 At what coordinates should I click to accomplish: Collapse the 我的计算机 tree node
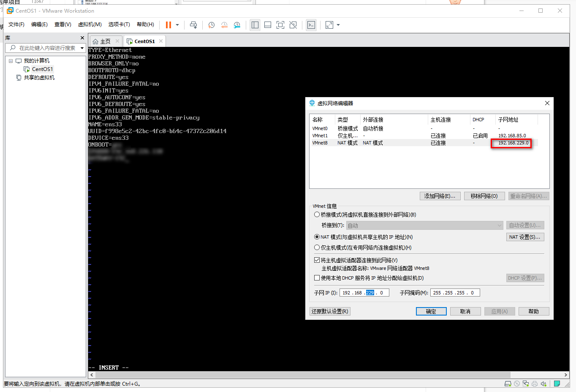click(x=11, y=61)
